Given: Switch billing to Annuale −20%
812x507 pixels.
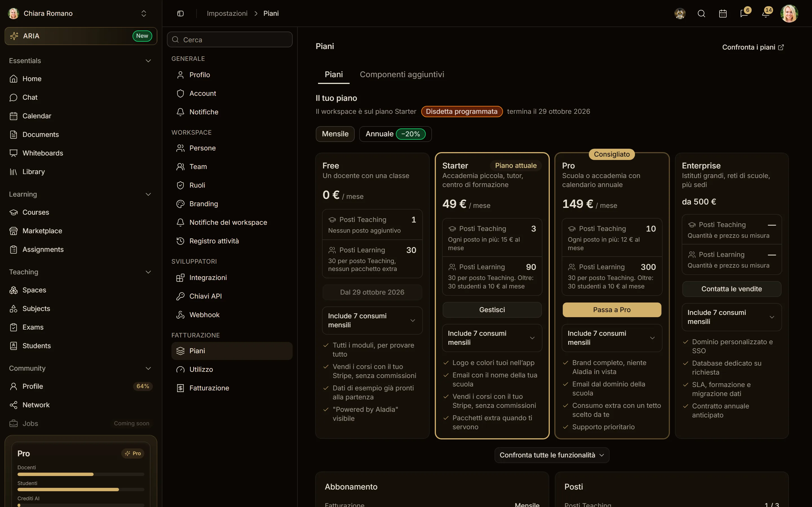Looking at the screenshot, I should pyautogui.click(x=395, y=134).
